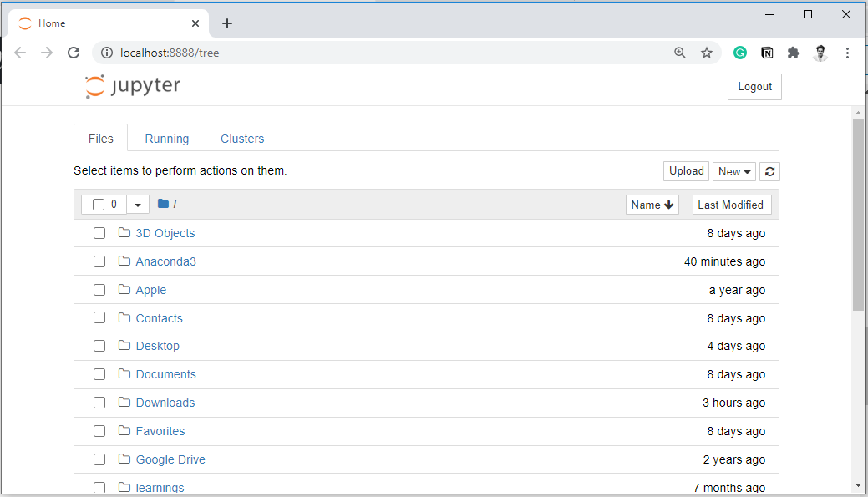Click the Upload button
This screenshot has width=868, height=497.
pyautogui.click(x=687, y=171)
